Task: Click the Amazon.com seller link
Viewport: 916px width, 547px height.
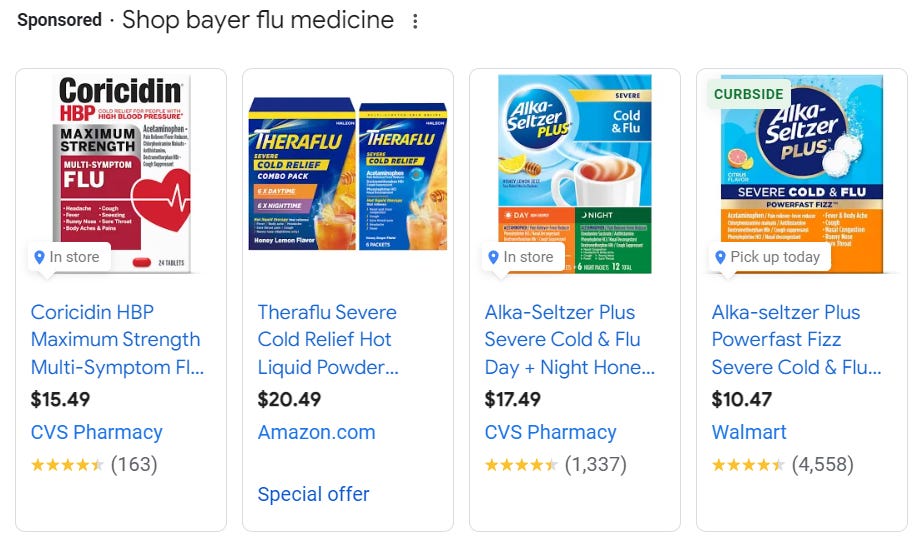Action: 316,433
